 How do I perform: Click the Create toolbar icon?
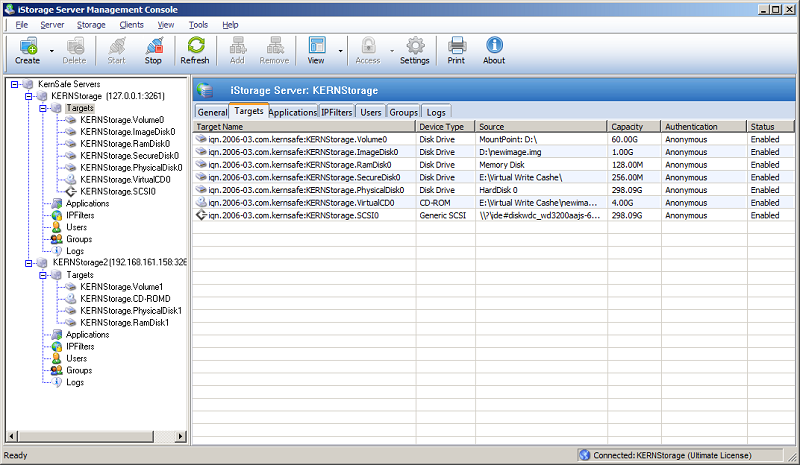coord(28,46)
